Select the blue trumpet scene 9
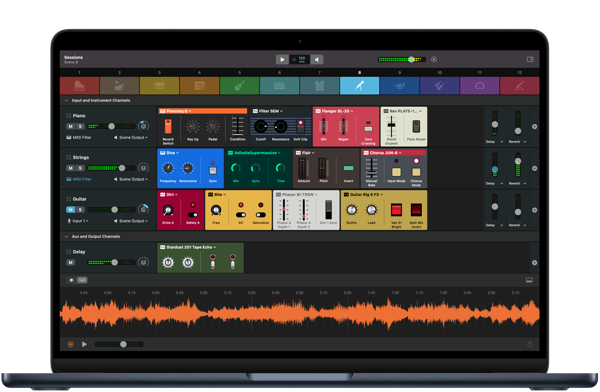 (399, 85)
